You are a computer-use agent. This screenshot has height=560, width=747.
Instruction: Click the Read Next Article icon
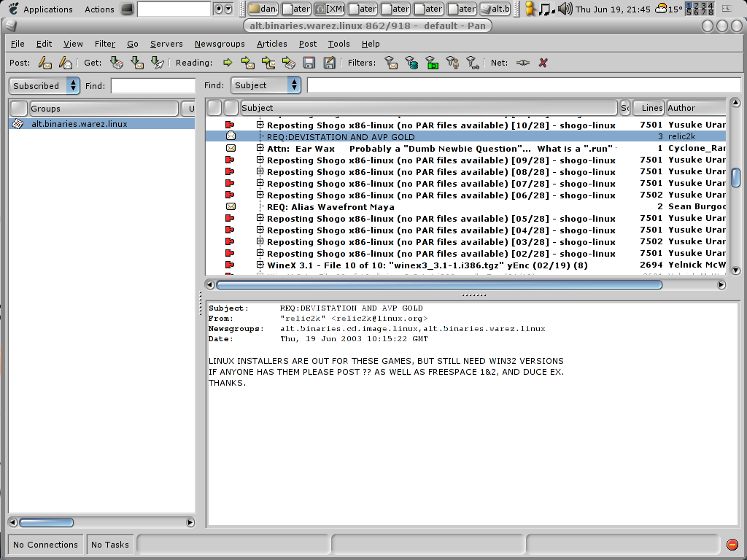(248, 63)
